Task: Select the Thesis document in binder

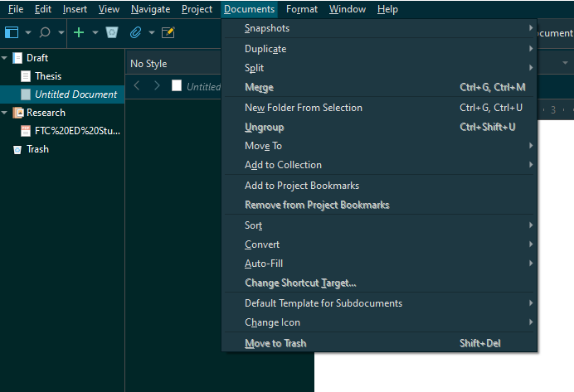Action: click(48, 76)
